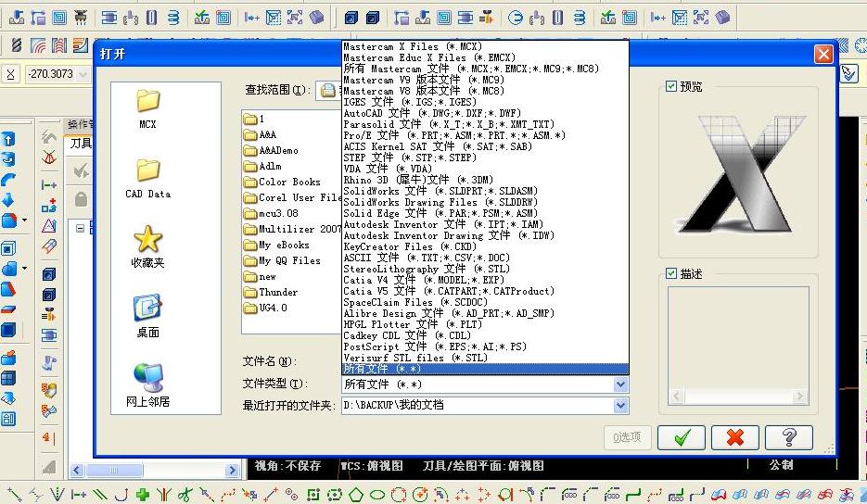Image resolution: width=867 pixels, height=504 pixels.
Task: Open the 查找范围 look-in combo box
Action: click(329, 90)
